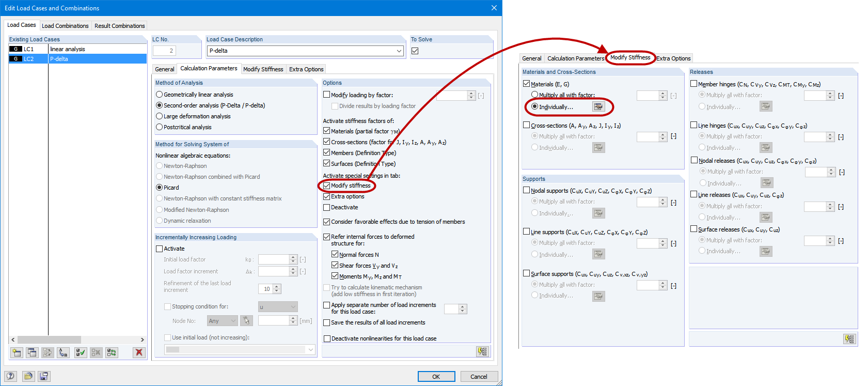Select Multiply all with factor under Materials
Image resolution: width=868 pixels, height=386 pixels.
[535, 95]
